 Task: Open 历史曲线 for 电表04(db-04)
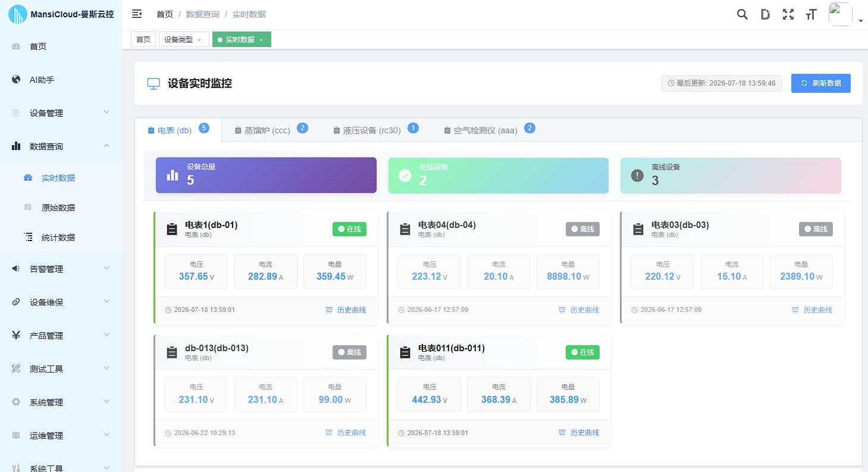click(579, 310)
